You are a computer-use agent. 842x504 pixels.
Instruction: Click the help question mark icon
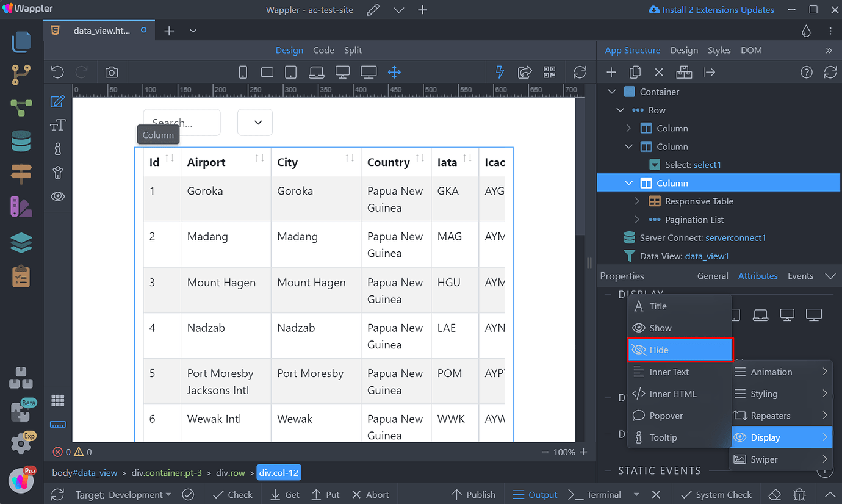(x=807, y=73)
